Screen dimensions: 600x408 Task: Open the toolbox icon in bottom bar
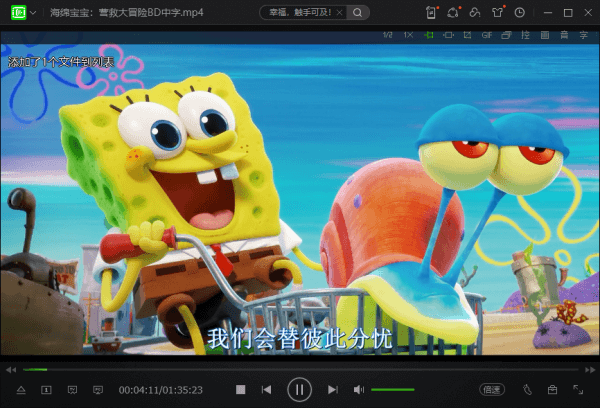point(552,390)
